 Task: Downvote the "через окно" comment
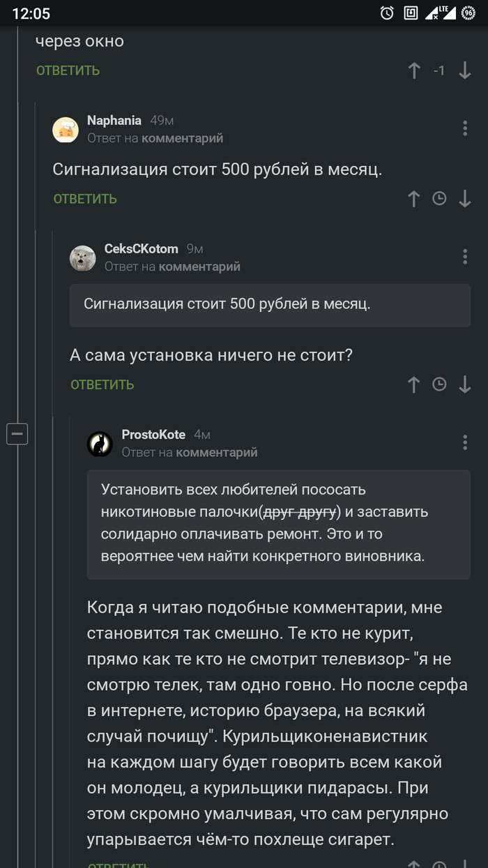(465, 70)
